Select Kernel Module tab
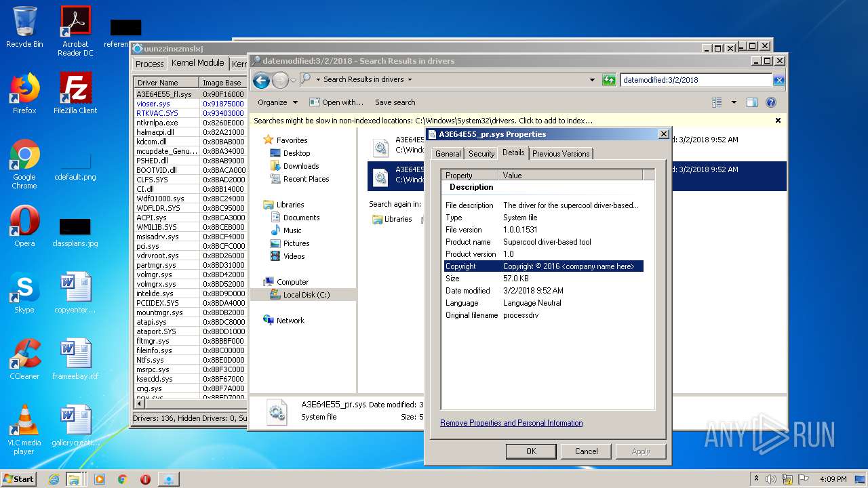 (x=197, y=62)
